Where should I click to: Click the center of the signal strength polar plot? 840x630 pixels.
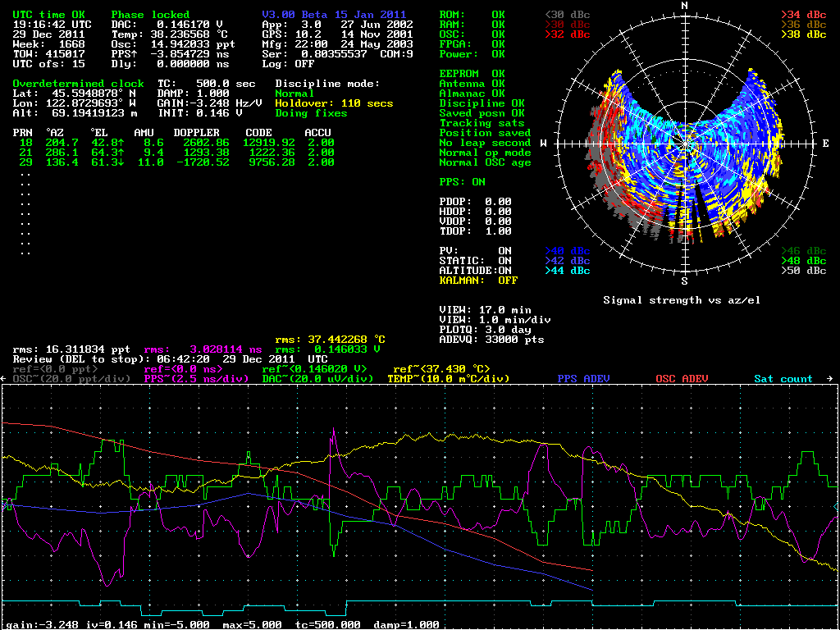tap(684, 143)
